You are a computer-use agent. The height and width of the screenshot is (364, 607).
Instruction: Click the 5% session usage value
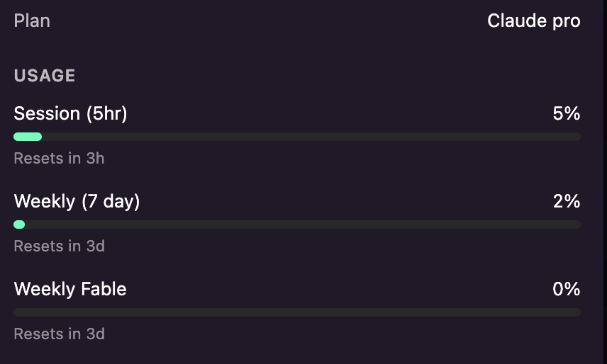567,113
